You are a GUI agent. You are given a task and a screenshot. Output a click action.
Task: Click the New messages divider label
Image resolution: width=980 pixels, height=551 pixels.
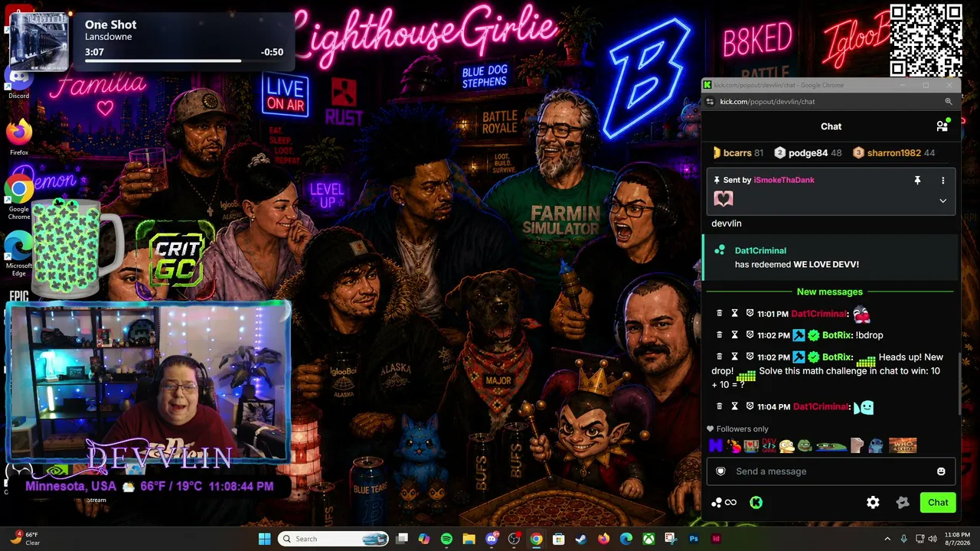tap(829, 292)
